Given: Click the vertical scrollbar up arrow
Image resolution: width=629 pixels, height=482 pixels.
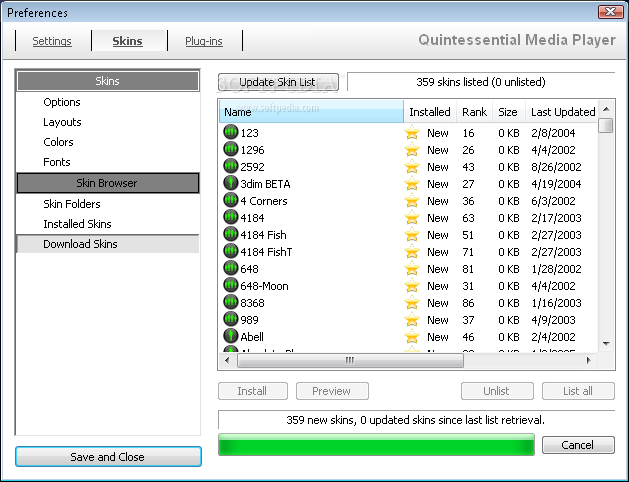Looking at the screenshot, I should (606, 109).
